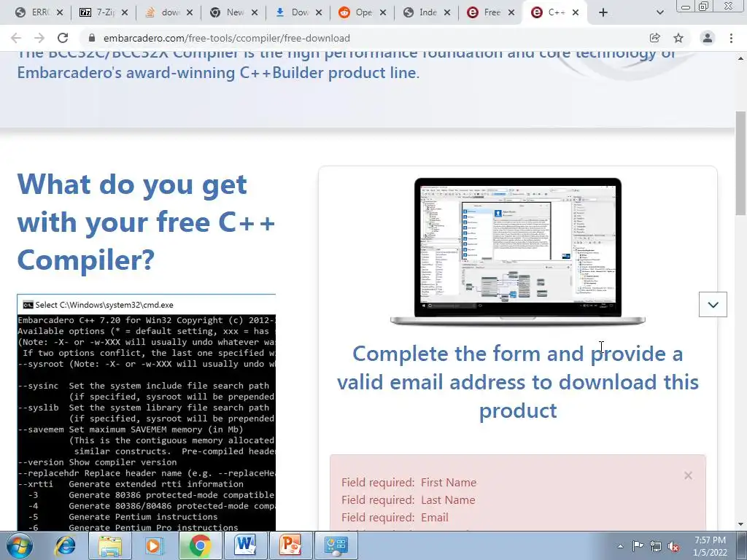Screen dimensions: 747x560
Task: Open the clock showing 7:57 PM
Action: click(x=710, y=546)
